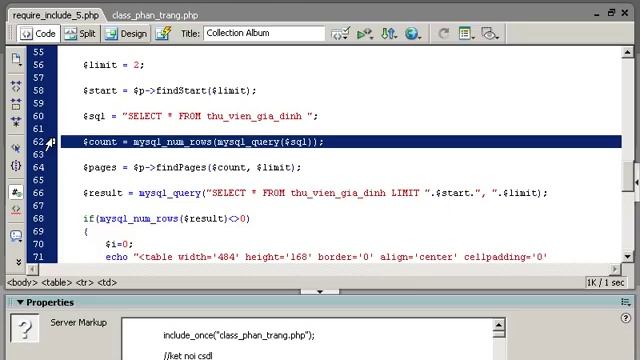
Task: Toggle Live Data view icon
Action: tap(163, 33)
